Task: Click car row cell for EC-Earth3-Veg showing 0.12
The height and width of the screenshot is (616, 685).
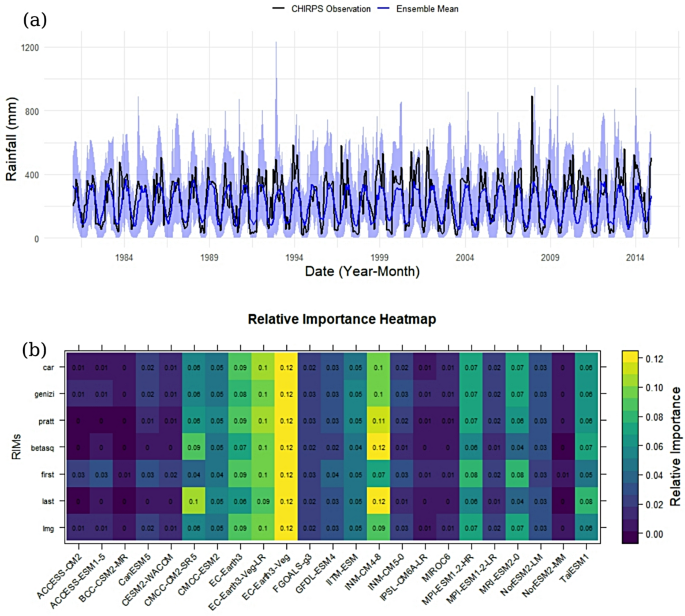Action: point(286,367)
